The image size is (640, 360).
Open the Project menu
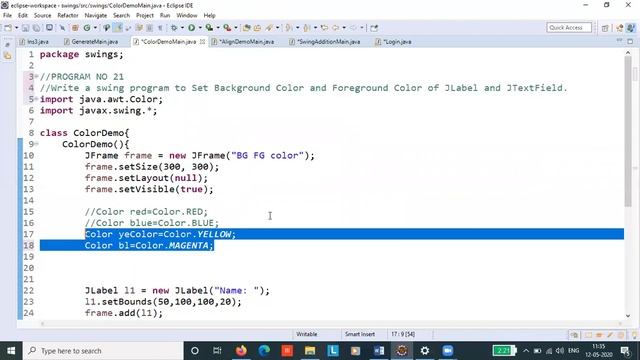point(145,15)
